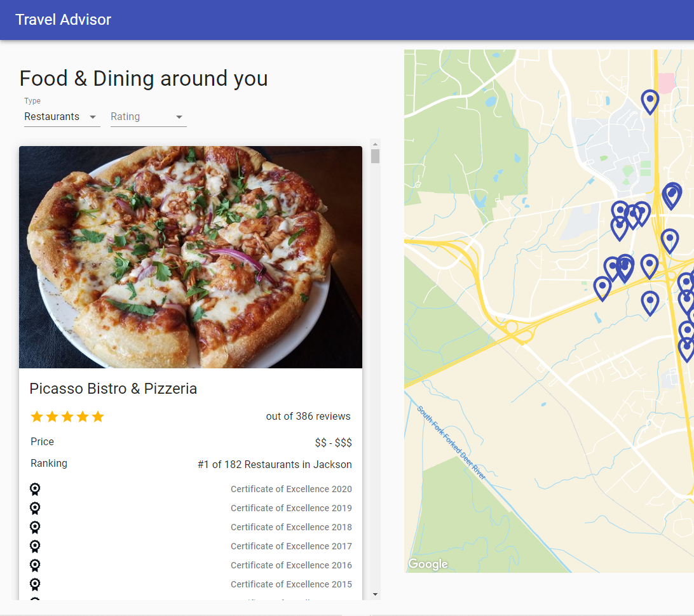Click the Certificate of Excellence 2018 text
This screenshot has width=694, height=616.
coord(291,527)
